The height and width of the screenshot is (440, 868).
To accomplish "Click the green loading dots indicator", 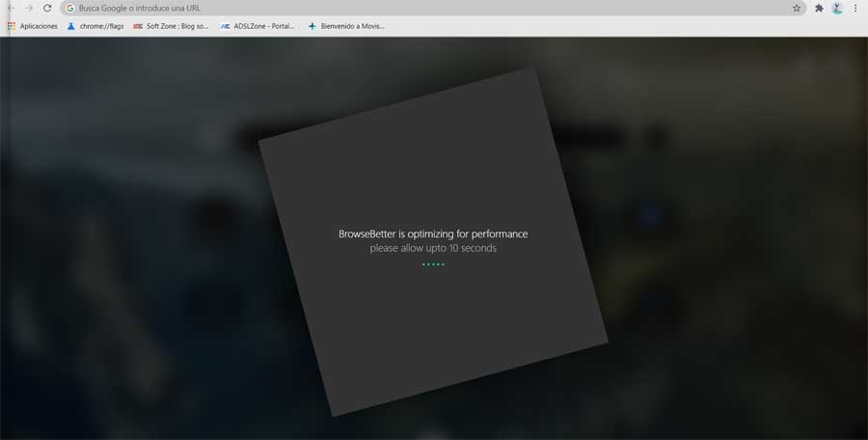I will [x=433, y=264].
